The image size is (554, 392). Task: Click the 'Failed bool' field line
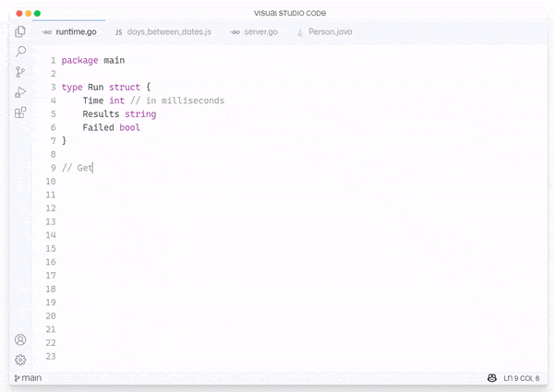[x=111, y=127]
